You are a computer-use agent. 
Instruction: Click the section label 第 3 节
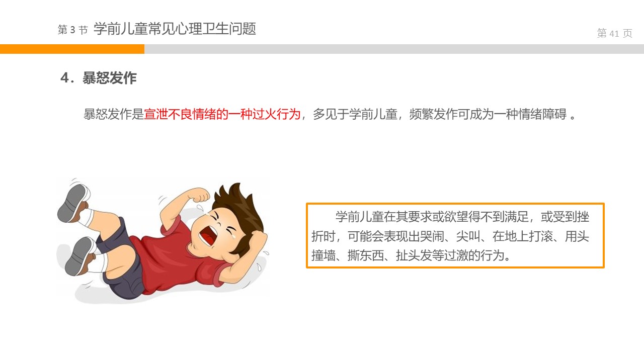73,30
